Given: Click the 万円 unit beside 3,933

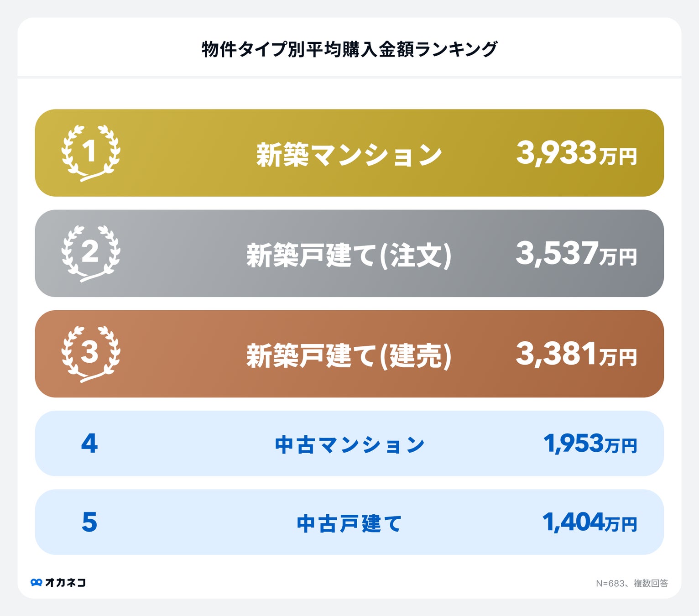Looking at the screenshot, I should tap(618, 157).
